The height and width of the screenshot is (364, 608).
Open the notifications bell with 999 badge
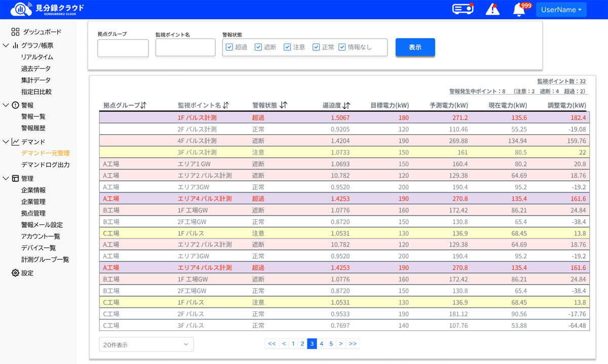pos(519,9)
